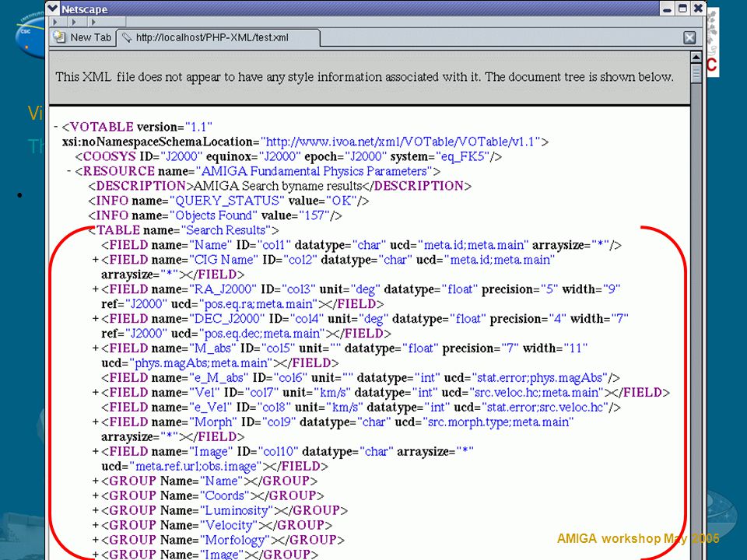Viewport: 747px width, 560px height.
Task: Expand the GROUP "Name" node
Action: coord(95,481)
